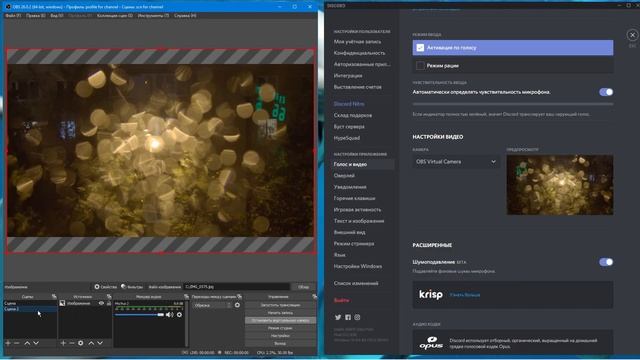
Task: Pop out the OBS Sources dock
Action: coord(109,296)
